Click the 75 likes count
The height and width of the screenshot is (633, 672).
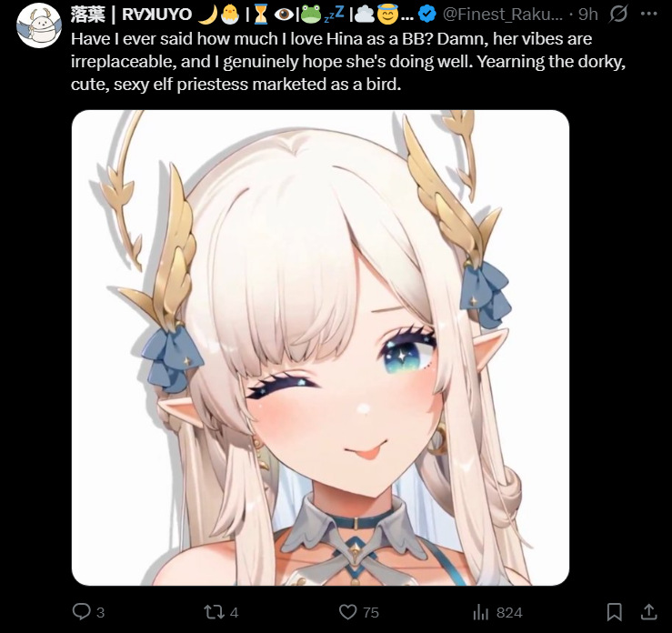click(x=371, y=612)
